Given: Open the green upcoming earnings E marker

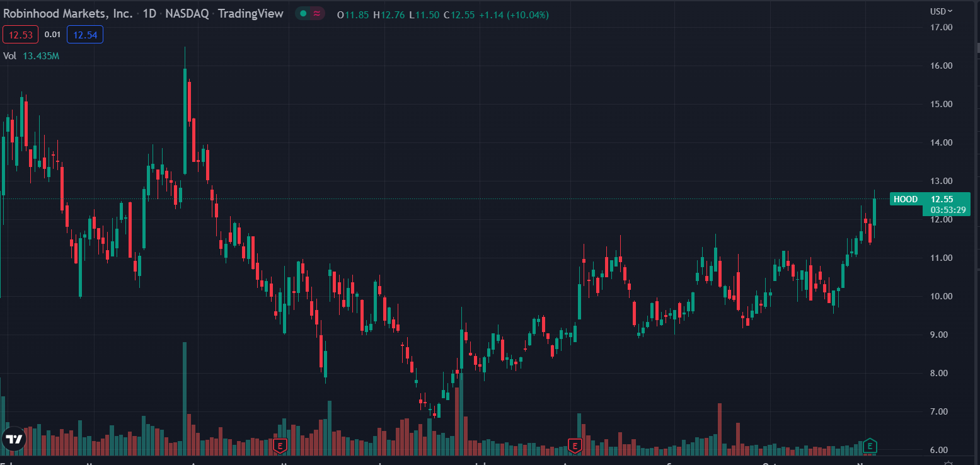Looking at the screenshot, I should point(870,446).
